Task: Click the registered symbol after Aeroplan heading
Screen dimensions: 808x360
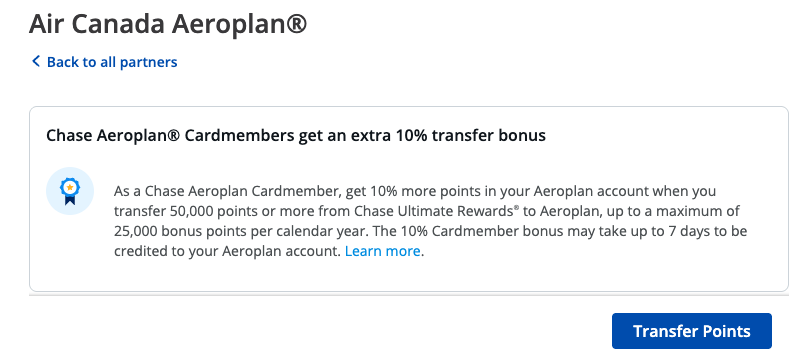Action: [295, 23]
